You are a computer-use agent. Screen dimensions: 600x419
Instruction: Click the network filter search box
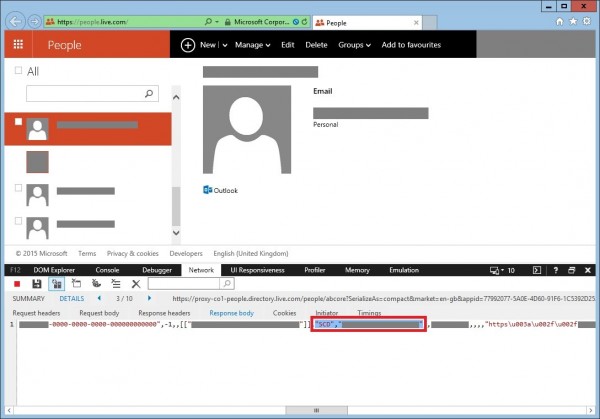point(184,284)
